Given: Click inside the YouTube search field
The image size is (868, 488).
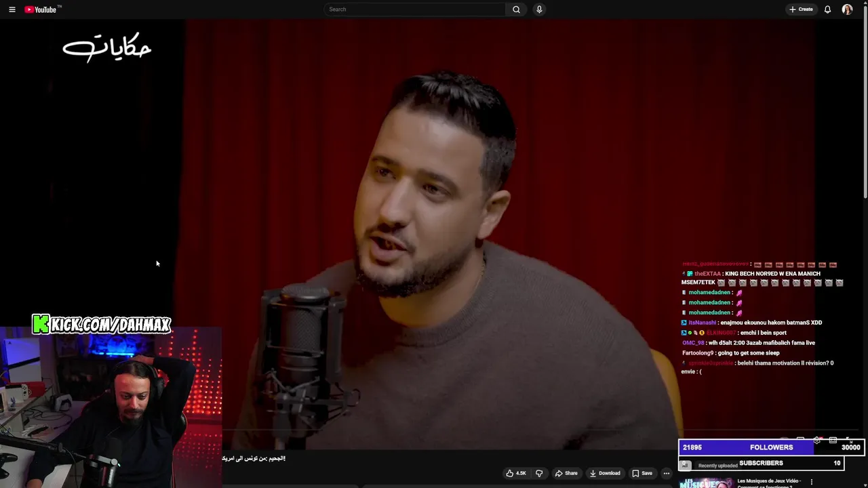Looking at the screenshot, I should click(x=415, y=9).
